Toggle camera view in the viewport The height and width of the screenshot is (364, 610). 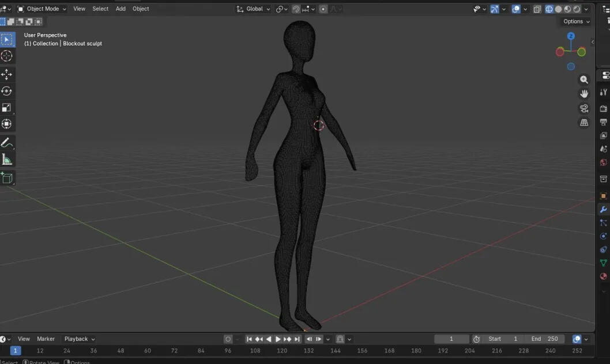(x=584, y=108)
